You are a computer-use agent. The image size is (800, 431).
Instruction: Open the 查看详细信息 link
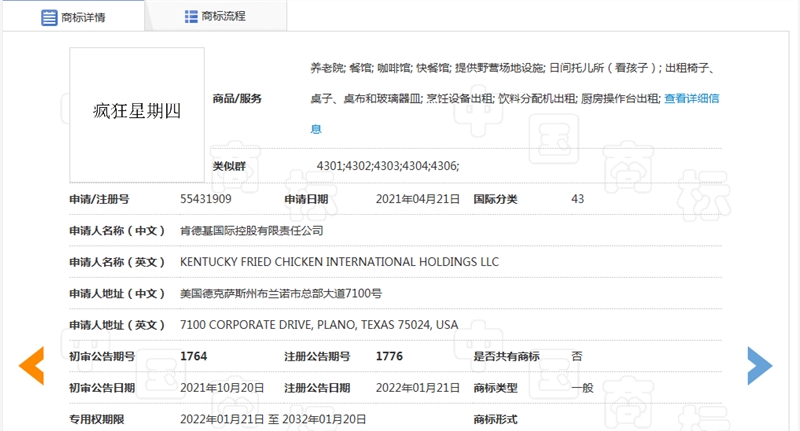(691, 98)
